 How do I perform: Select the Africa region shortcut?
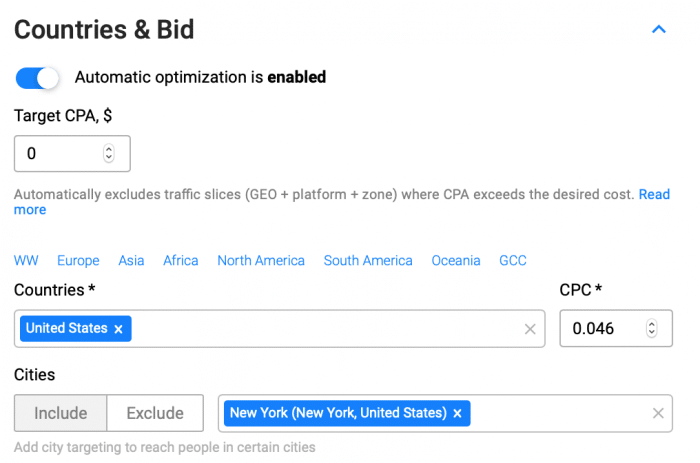coord(180,260)
